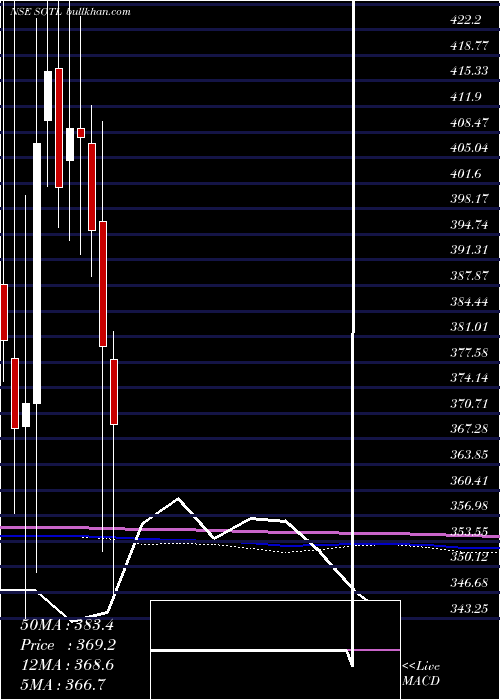Click the 370.71 price axis label
Image resolution: width=500 pixels, height=700 pixels.
(471, 404)
